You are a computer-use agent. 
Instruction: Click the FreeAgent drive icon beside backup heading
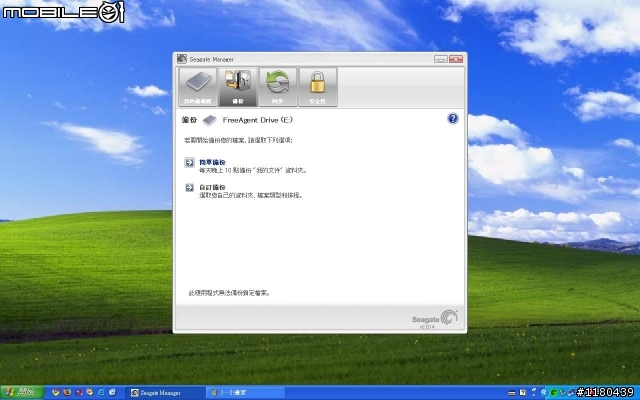[209, 120]
